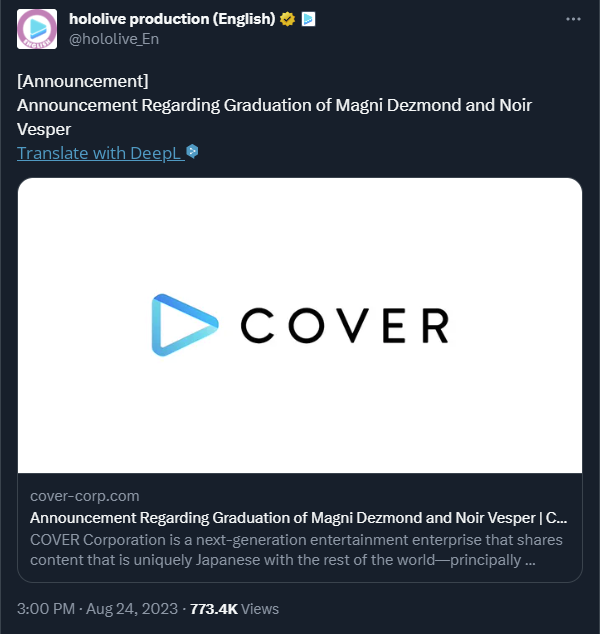This screenshot has width=600, height=634.
Task: Click the word Vesper in the tweet body
Action: tap(44, 129)
